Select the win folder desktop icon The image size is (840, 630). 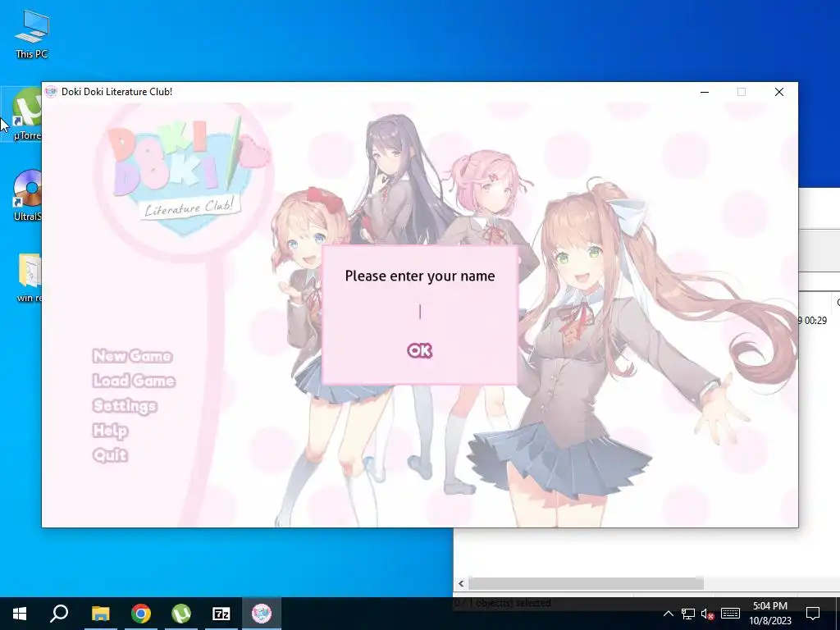29,277
